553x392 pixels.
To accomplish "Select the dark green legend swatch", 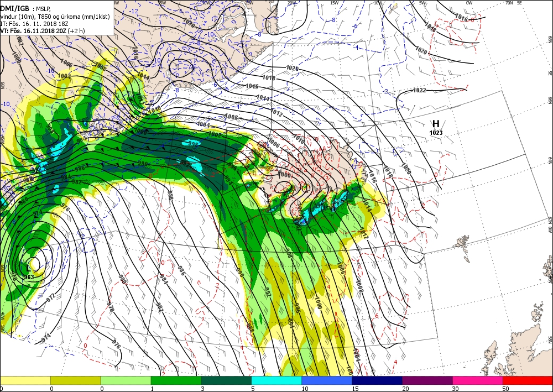I will pos(226,380).
